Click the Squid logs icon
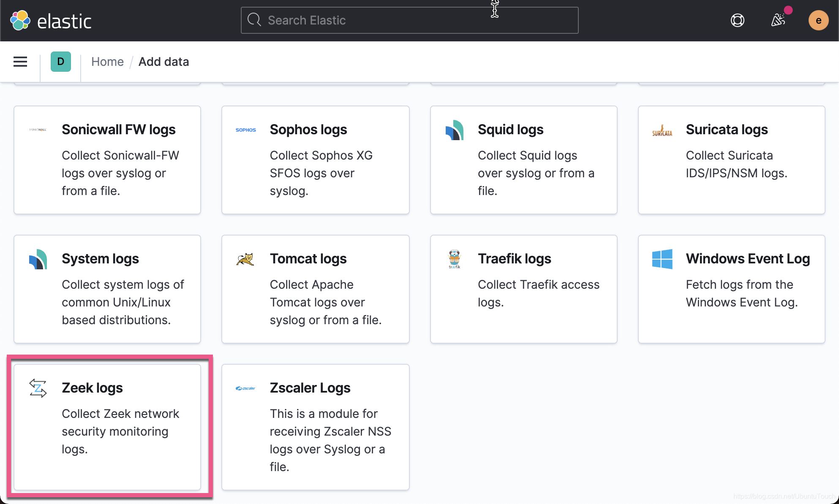Screen dimensions: 839x504 [x=454, y=129]
